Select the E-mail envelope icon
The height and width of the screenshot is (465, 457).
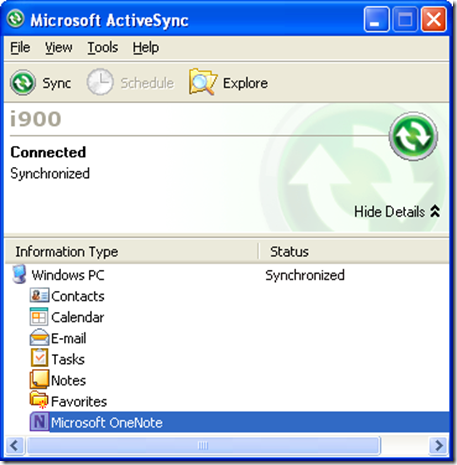[39, 338]
